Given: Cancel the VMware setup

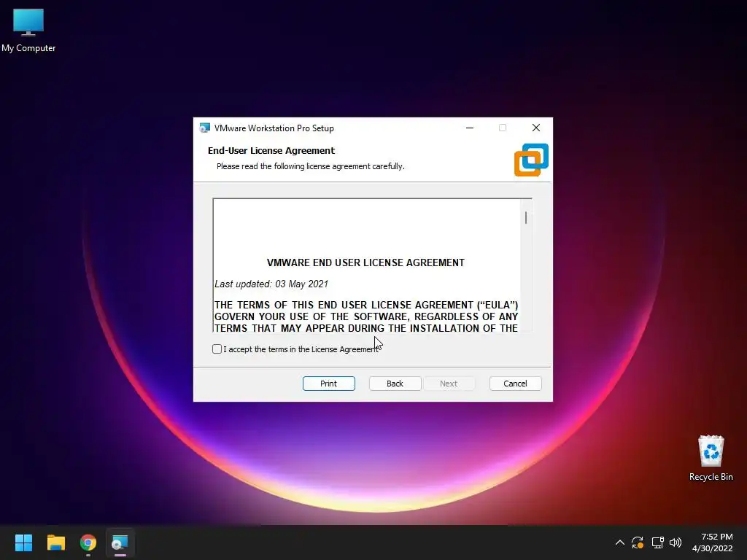Looking at the screenshot, I should coord(516,384).
